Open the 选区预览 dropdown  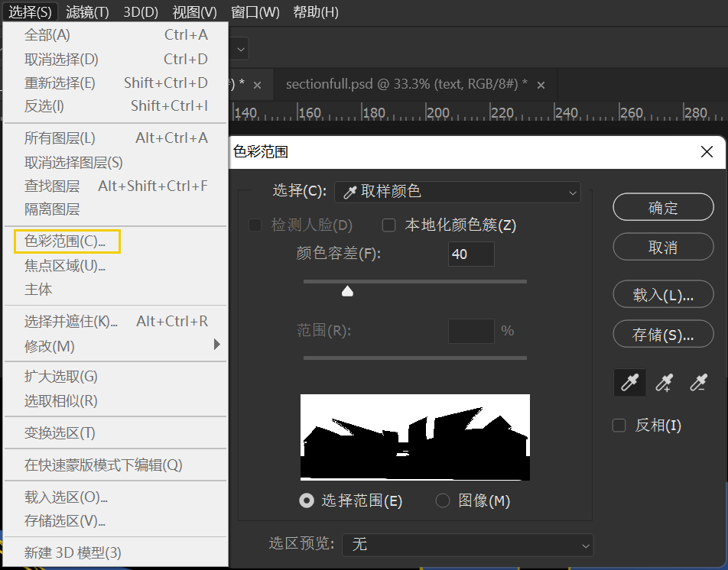[x=467, y=545]
